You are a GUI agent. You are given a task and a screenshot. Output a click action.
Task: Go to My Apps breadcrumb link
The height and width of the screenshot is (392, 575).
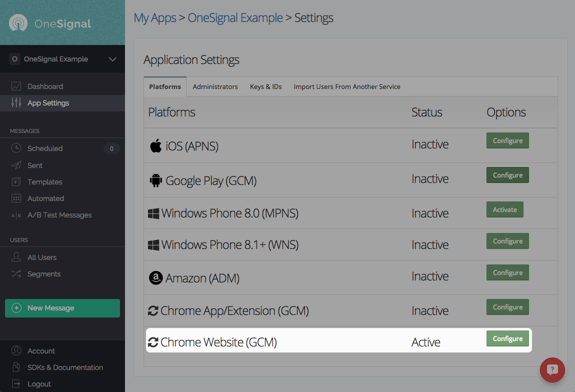coord(155,18)
